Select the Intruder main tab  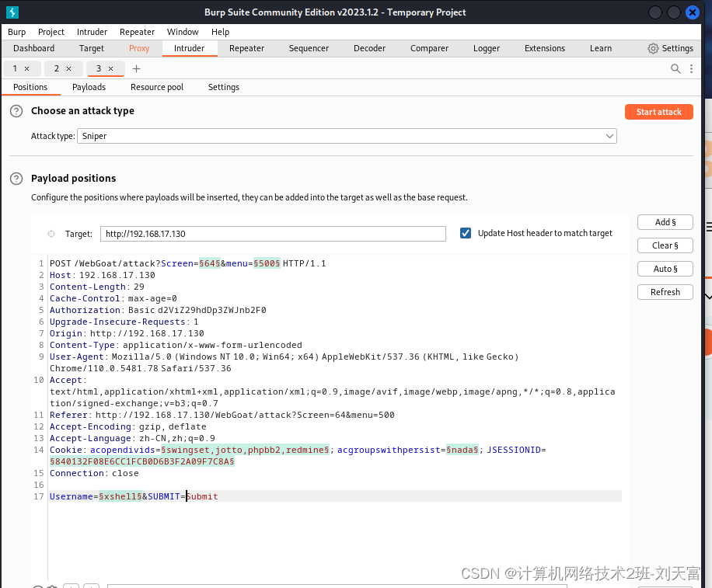tap(190, 48)
